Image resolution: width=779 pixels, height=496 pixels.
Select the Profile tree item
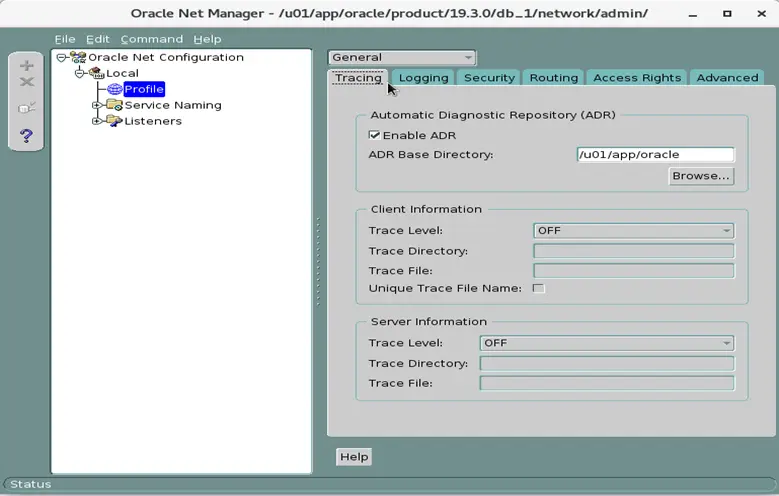pos(144,89)
